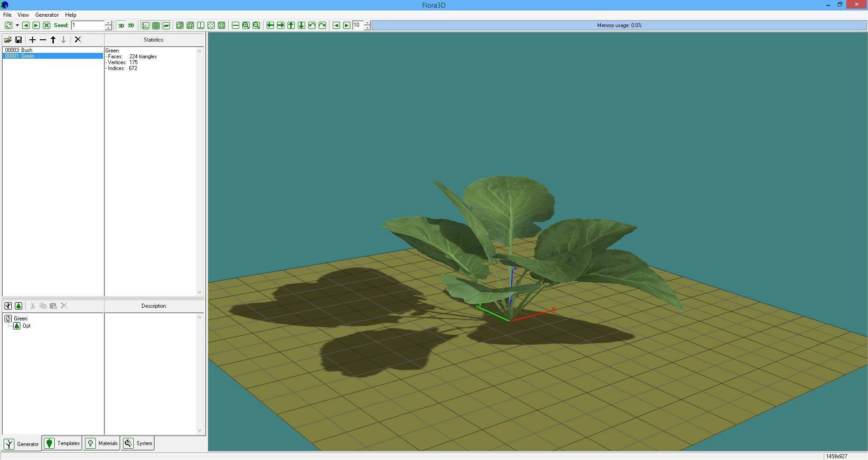Move camera left with left arrow
868x460 pixels.
click(270, 25)
